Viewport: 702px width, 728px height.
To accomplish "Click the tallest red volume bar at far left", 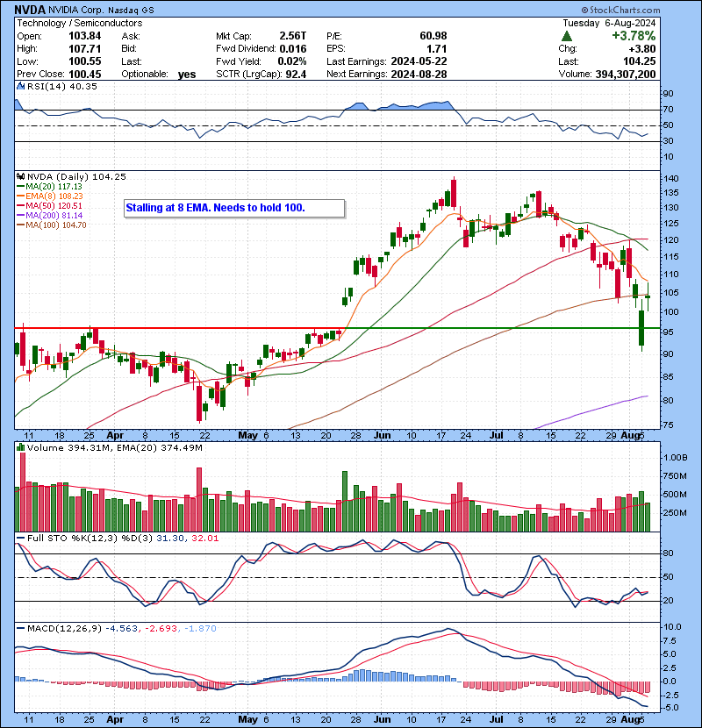I will (23, 493).
